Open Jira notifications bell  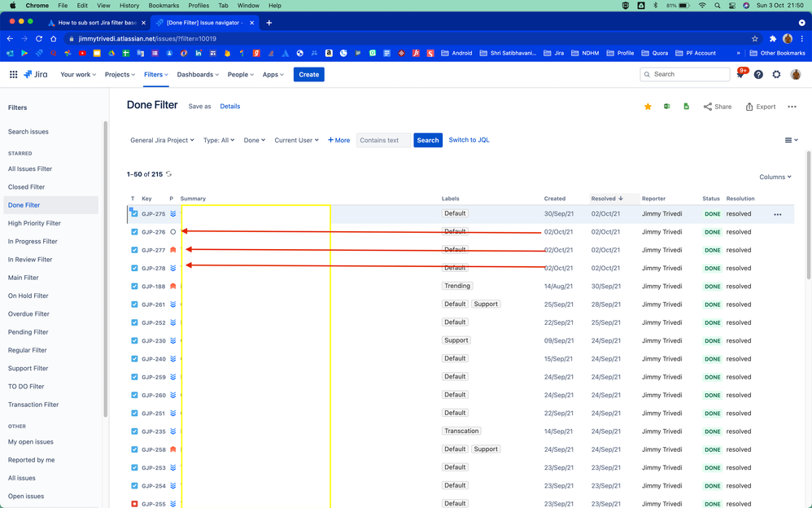click(x=741, y=73)
